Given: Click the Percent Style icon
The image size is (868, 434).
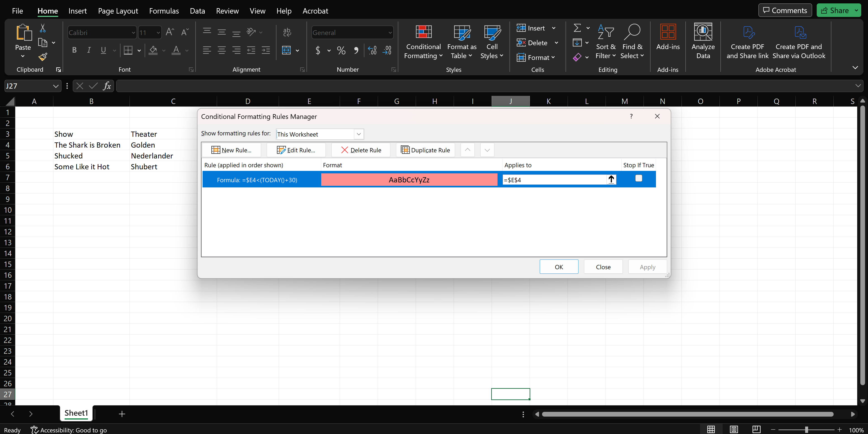Looking at the screenshot, I should pos(341,51).
